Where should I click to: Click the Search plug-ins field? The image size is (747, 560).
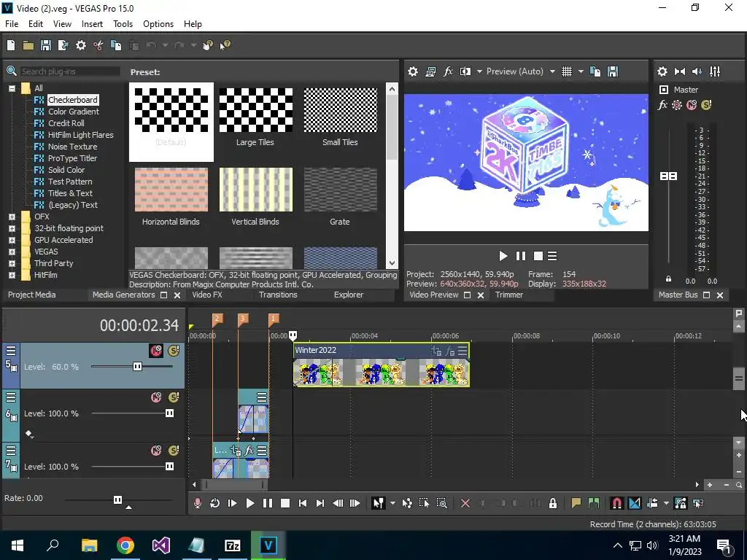70,71
